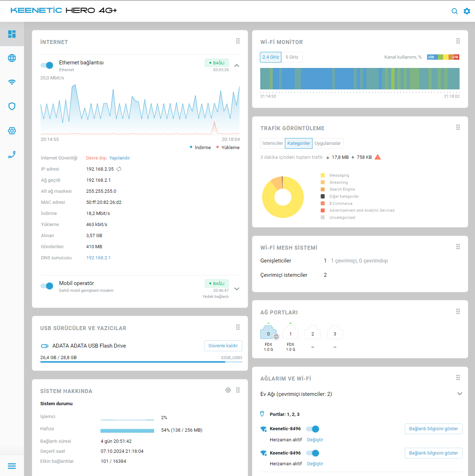Click network port 0
This screenshot has height=476, width=475.
point(268,334)
